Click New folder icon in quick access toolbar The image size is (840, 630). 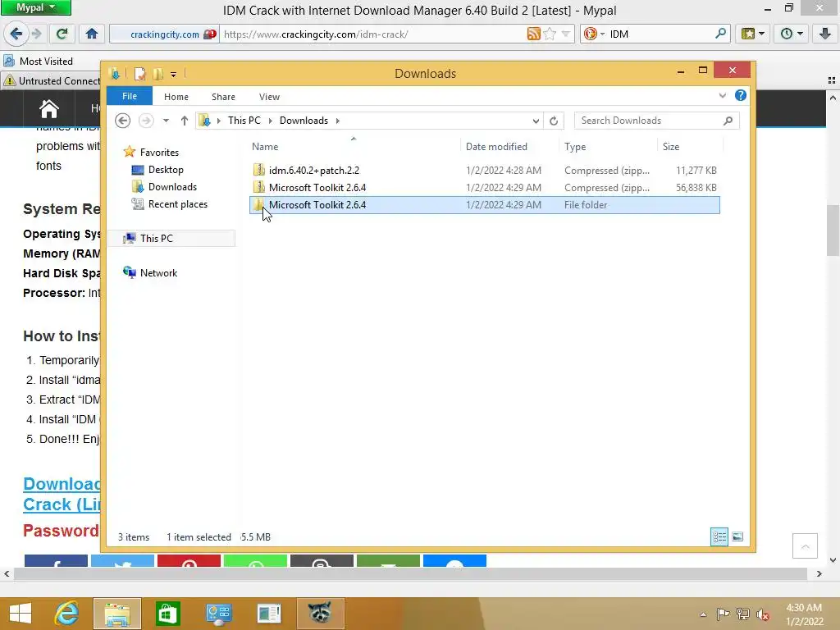(x=158, y=74)
